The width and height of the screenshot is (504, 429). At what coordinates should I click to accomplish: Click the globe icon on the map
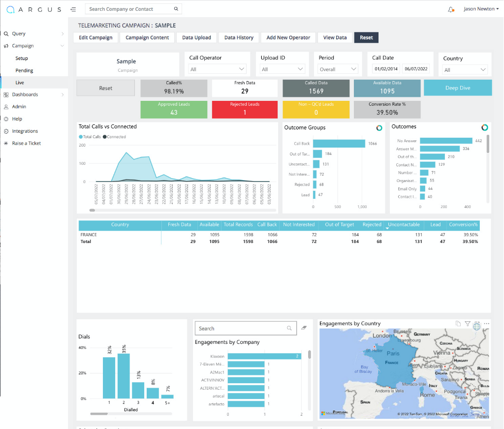pos(476,327)
